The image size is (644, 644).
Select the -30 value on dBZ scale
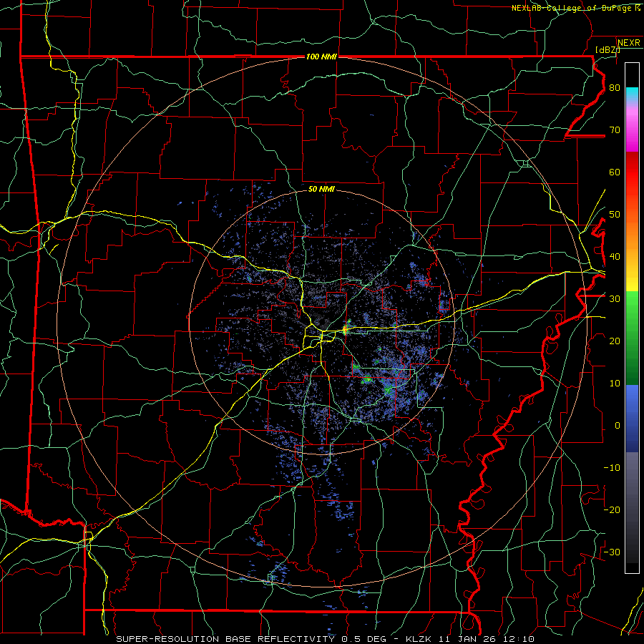(612, 552)
